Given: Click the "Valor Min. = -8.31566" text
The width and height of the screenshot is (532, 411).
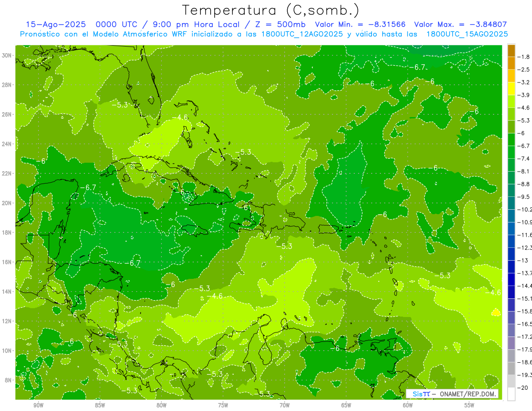Looking at the screenshot, I should coord(360,24).
